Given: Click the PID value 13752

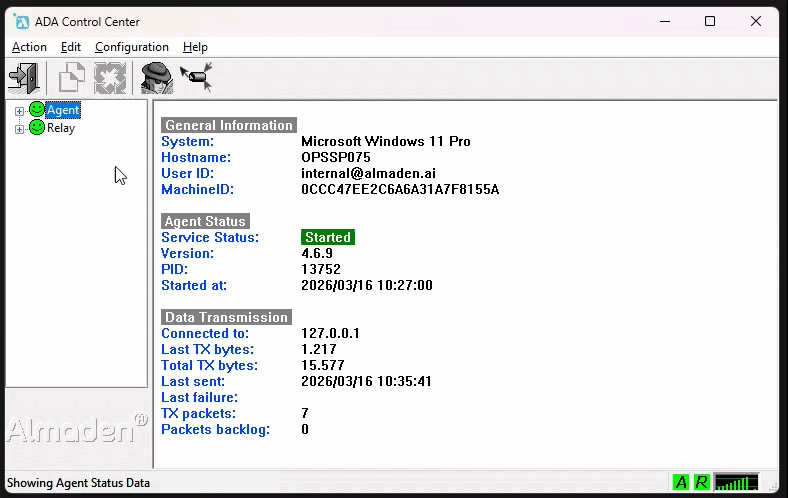Looking at the screenshot, I should (x=321, y=269).
